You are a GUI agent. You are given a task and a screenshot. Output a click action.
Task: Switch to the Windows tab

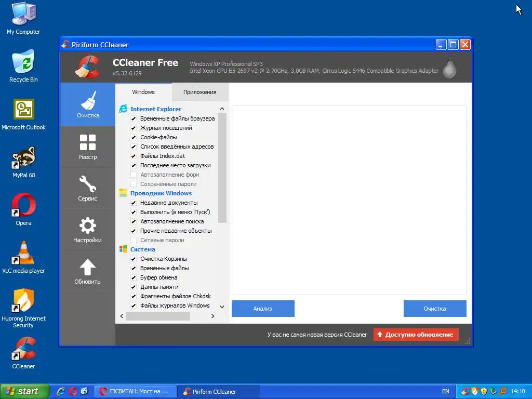[143, 92]
